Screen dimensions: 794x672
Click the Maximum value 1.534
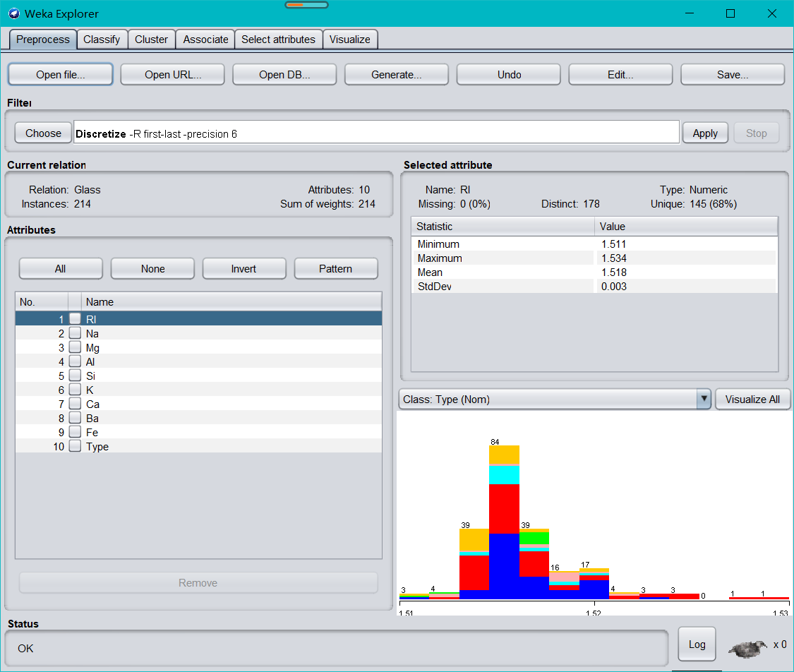point(614,258)
